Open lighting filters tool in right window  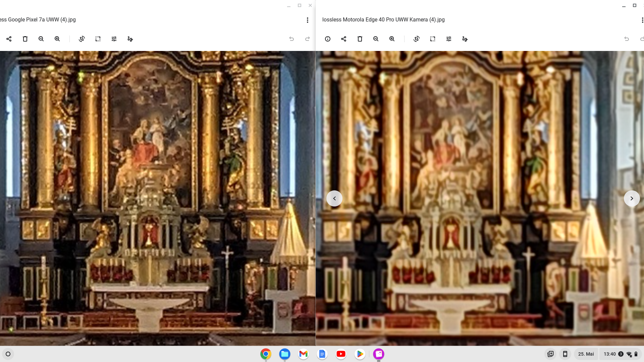coord(449,39)
